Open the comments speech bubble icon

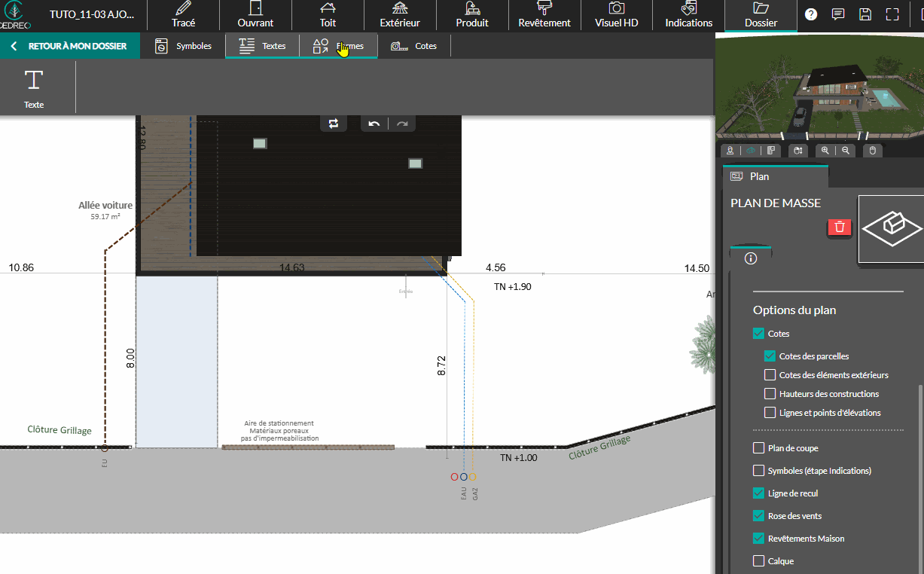(837, 14)
